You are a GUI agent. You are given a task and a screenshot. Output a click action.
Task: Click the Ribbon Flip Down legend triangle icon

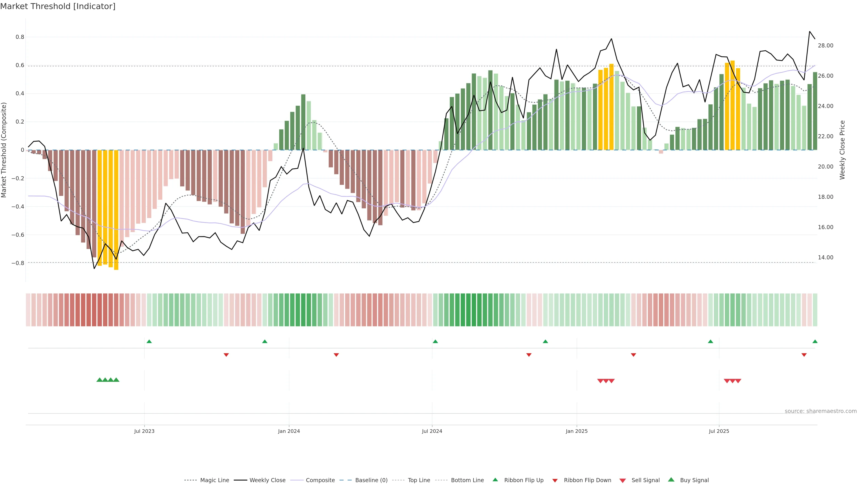point(555,481)
